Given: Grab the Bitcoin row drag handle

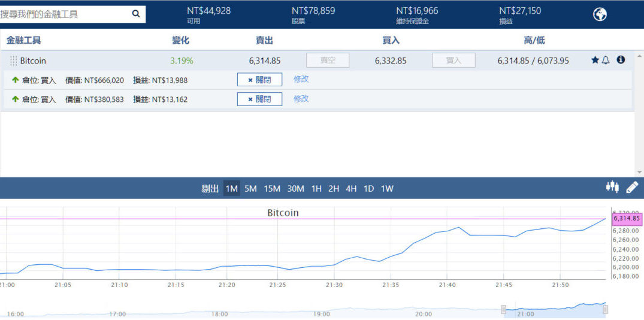Looking at the screenshot, I should (x=14, y=61).
